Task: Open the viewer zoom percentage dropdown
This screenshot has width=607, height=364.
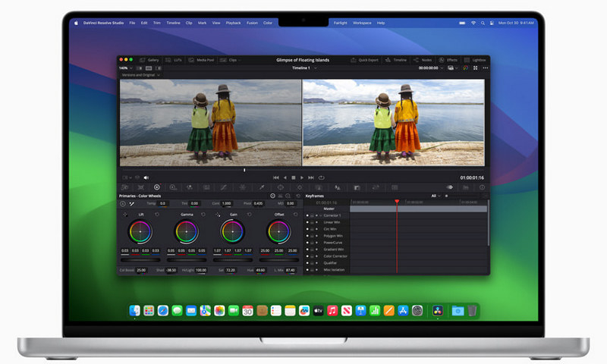Action: (x=125, y=67)
